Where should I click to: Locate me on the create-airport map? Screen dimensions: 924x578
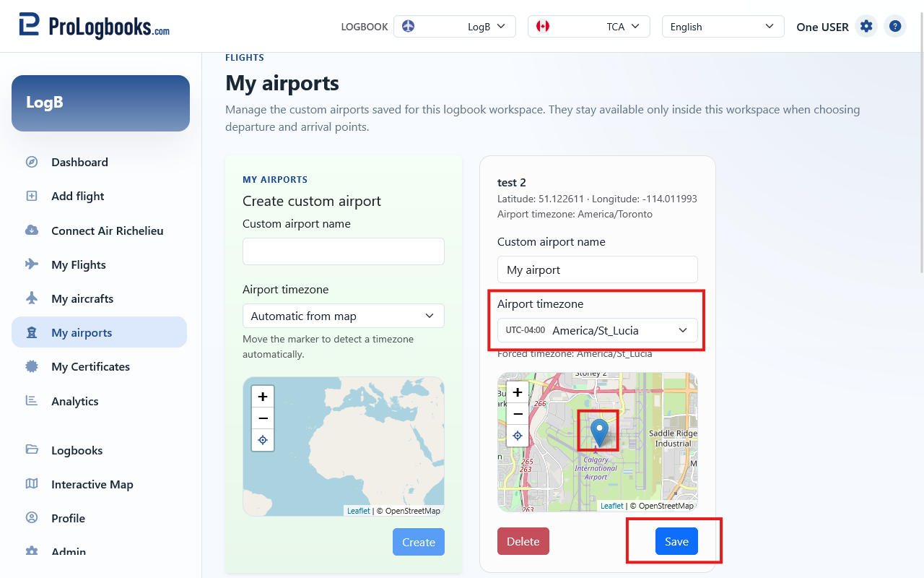263,440
